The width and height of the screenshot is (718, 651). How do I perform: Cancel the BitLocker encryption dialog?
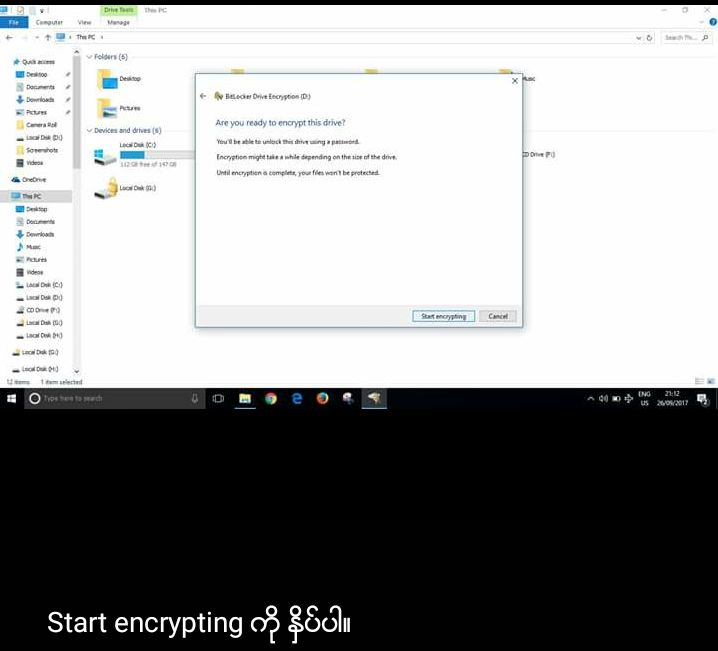tap(498, 316)
